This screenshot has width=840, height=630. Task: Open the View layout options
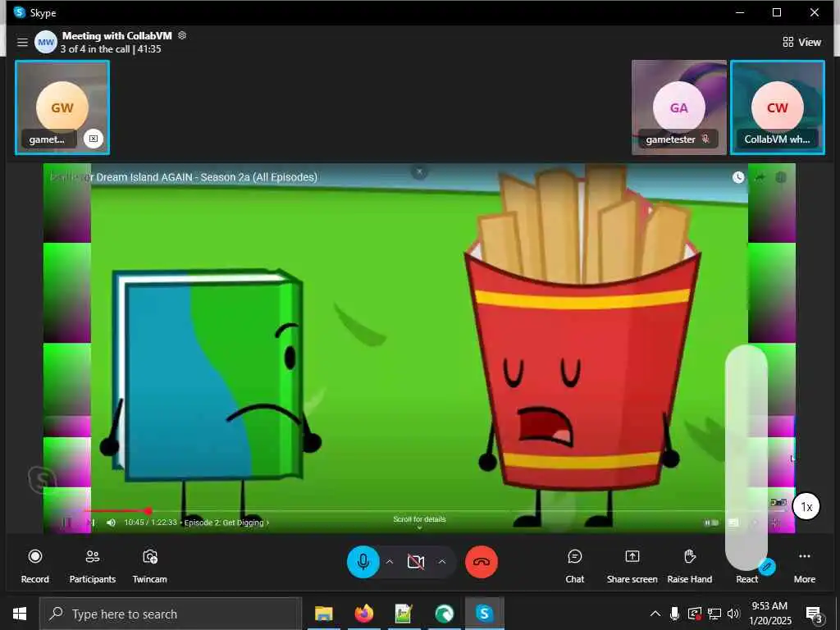pyautogui.click(x=801, y=42)
